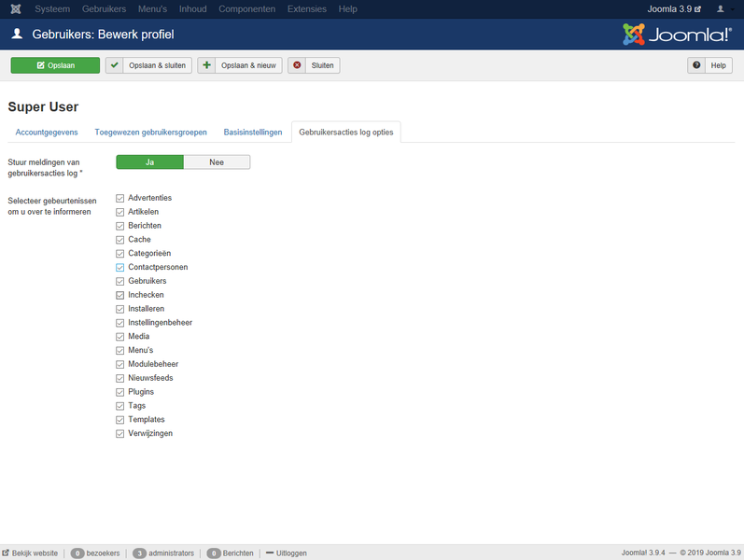744x560 pixels.
Task: Switch to Toegewezen gebruikersgroepen tab
Action: [151, 133]
